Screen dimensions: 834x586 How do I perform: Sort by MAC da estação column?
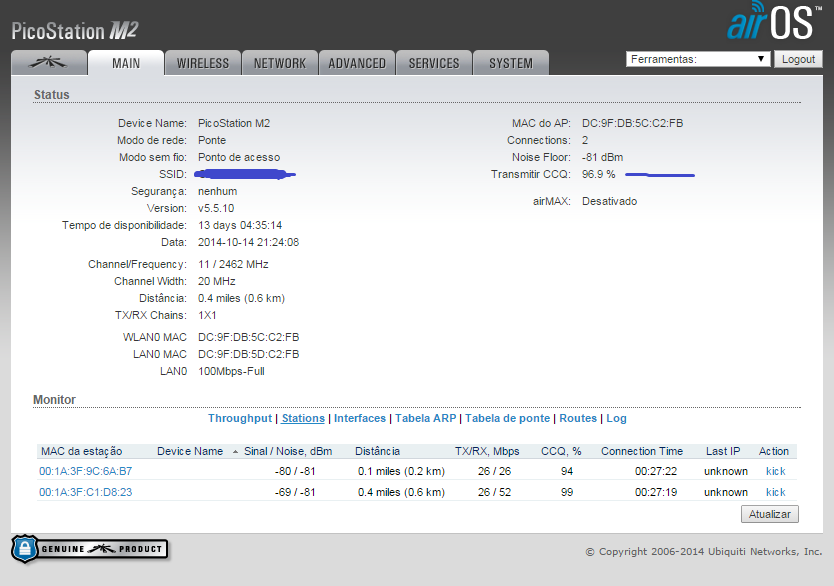coord(81,451)
